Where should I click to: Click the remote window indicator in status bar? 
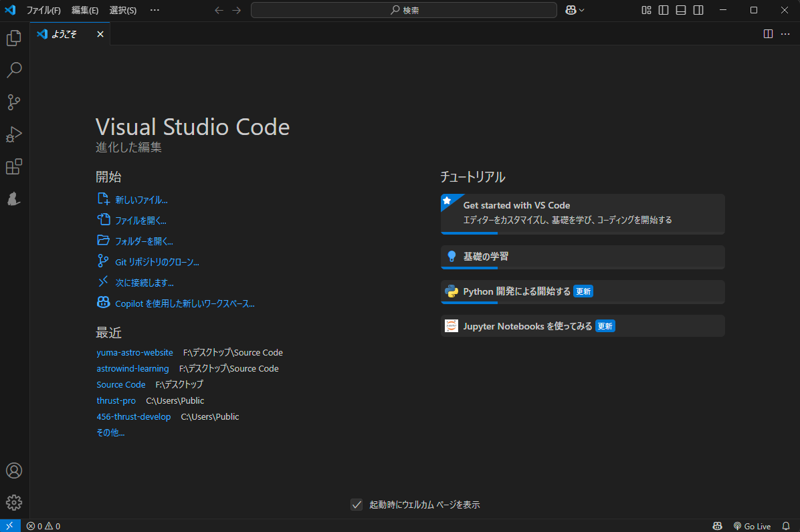coord(9,526)
